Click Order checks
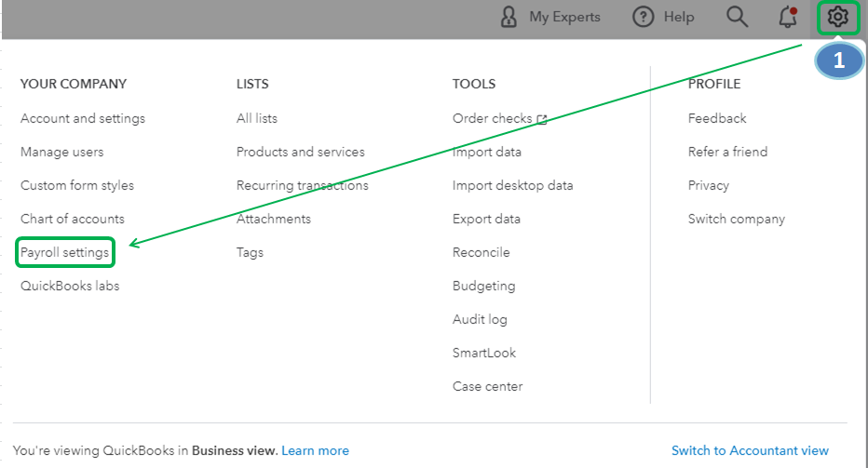 (492, 118)
